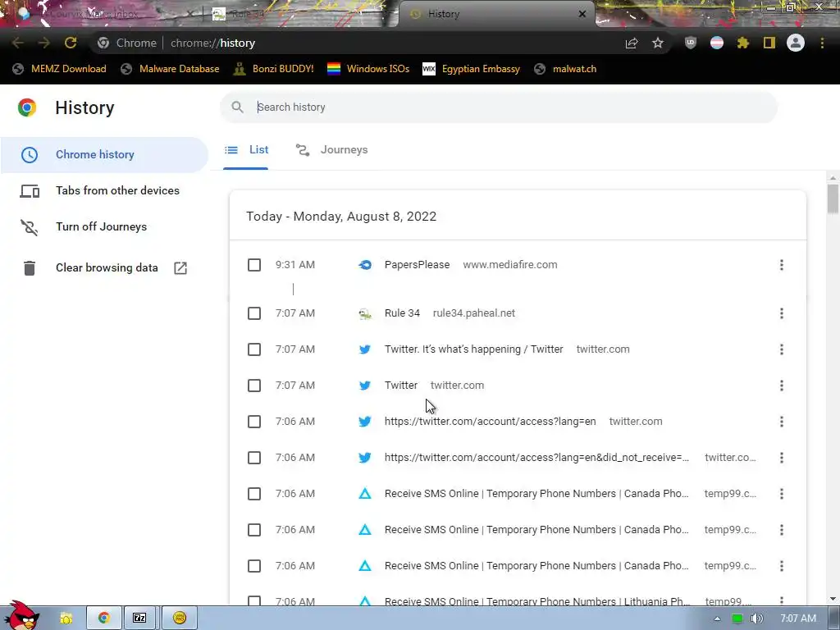
Task: Open the Windows ISOs bookmark
Action: coord(368,69)
